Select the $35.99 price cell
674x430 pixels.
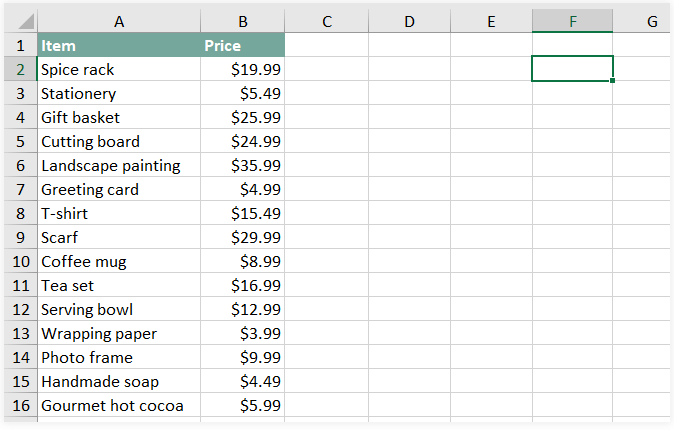242,165
